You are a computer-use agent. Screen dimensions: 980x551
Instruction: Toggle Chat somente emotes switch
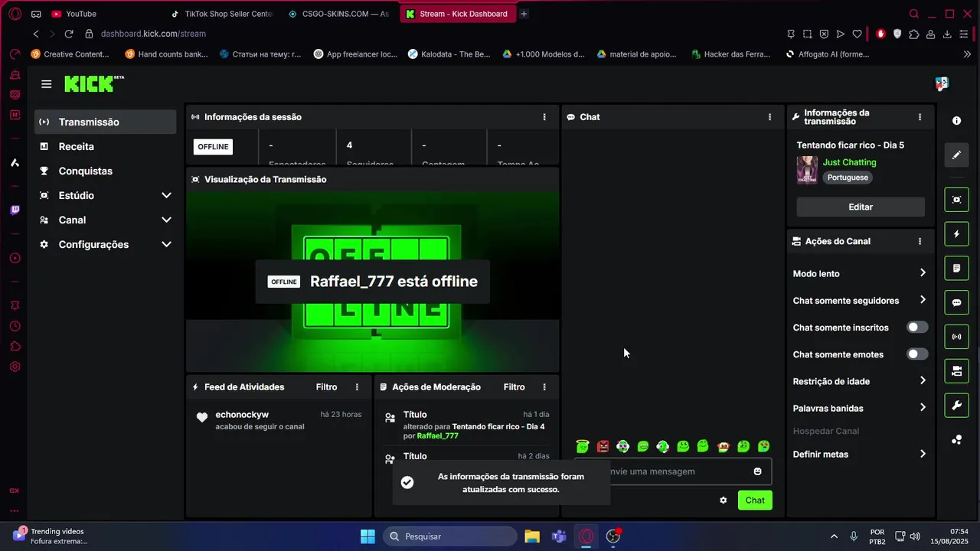tap(917, 354)
